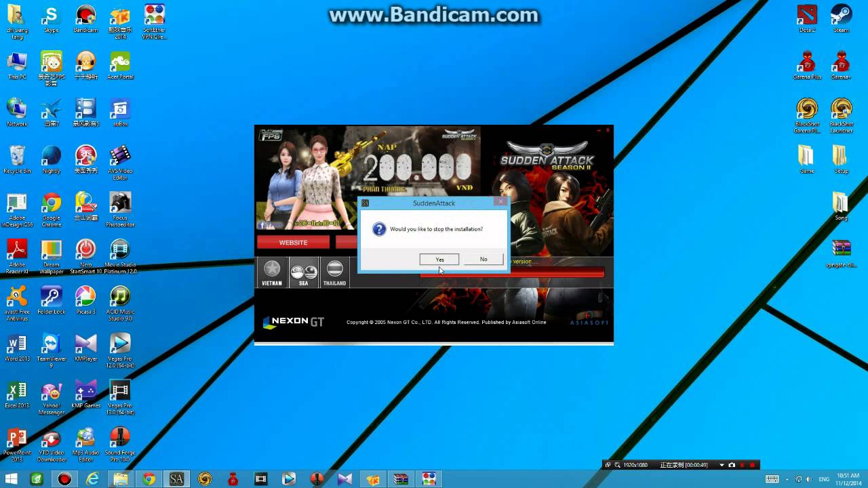The image size is (868, 488).
Task: Select SEA region in launcher
Action: [304, 272]
